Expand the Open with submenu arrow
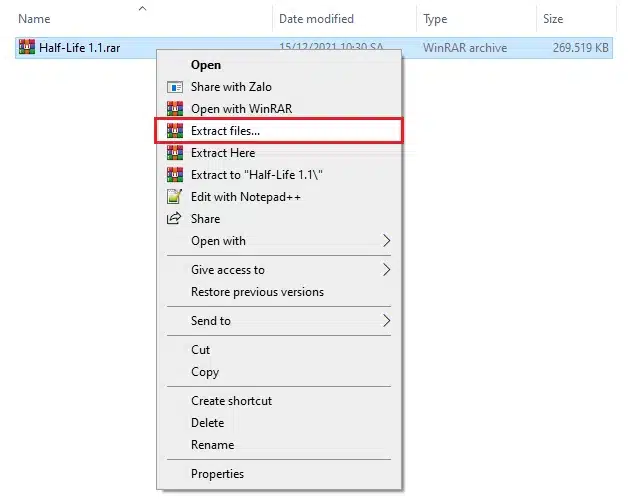635x499 pixels. coord(387,241)
